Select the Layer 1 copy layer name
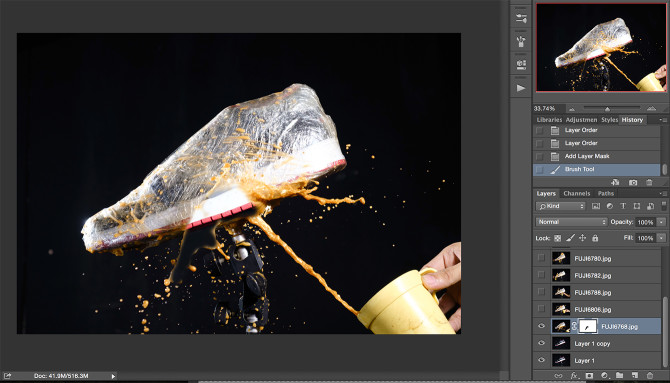670x383 pixels. (x=592, y=344)
